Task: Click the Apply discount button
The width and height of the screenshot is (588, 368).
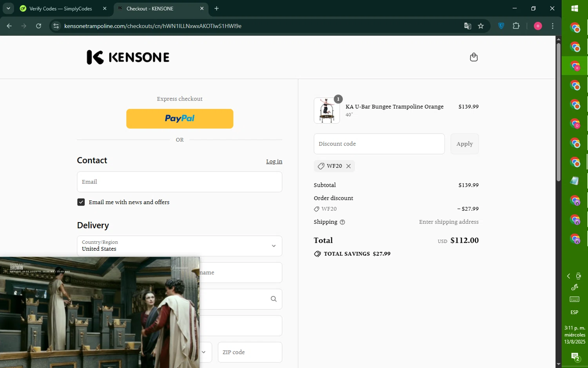Action: tap(465, 144)
